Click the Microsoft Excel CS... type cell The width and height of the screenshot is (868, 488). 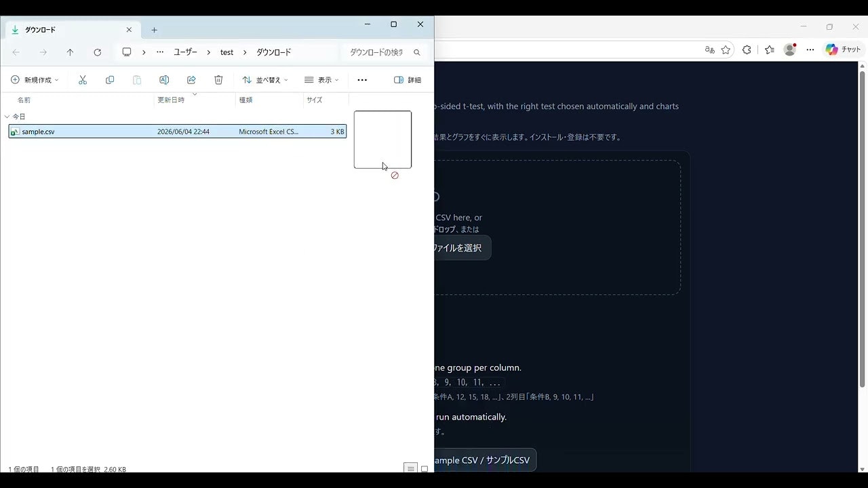269,131
